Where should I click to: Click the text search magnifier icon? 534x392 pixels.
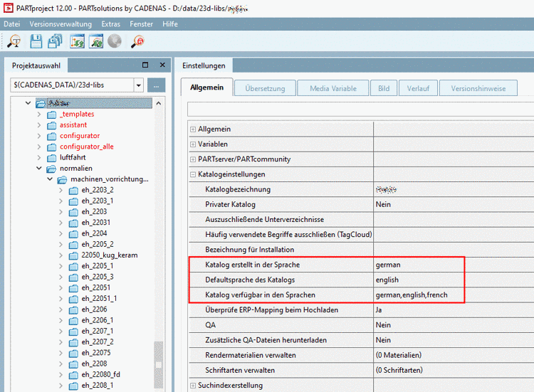[14, 42]
